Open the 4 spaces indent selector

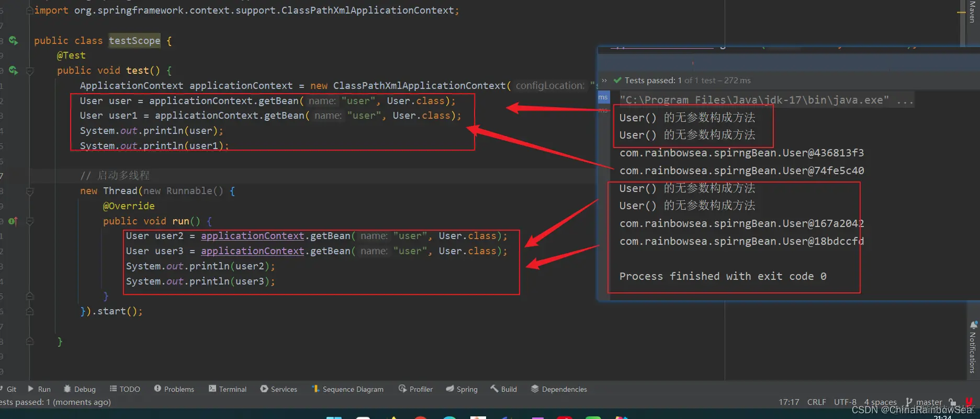[880, 402]
